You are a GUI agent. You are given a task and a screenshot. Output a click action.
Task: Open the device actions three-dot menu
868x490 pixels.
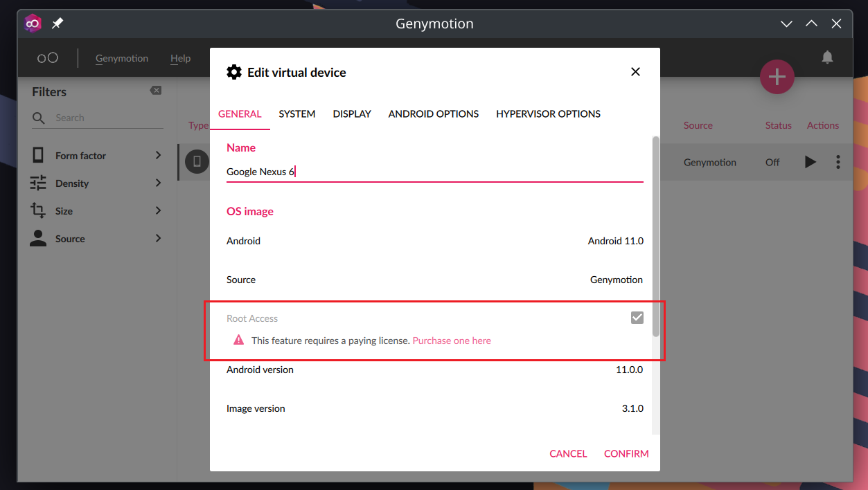pyautogui.click(x=838, y=162)
